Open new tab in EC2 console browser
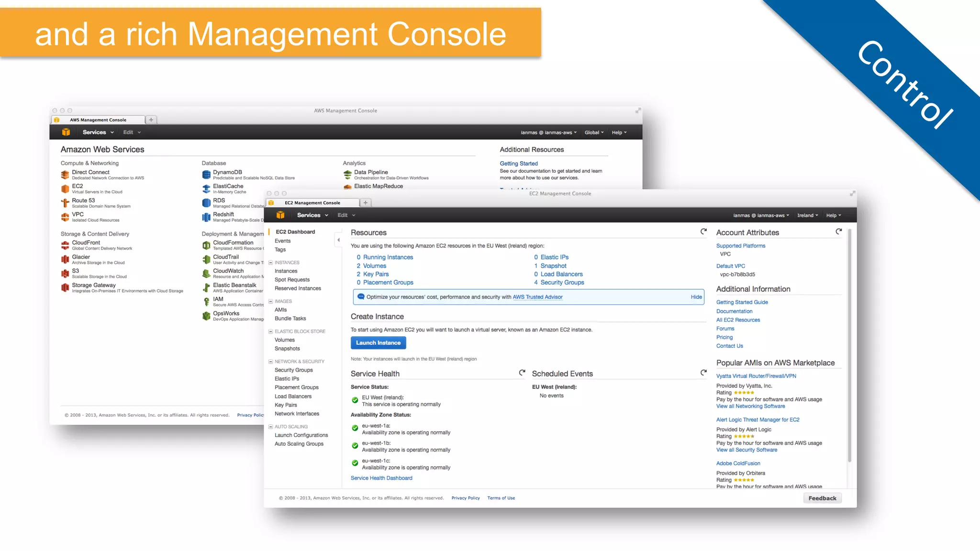This screenshot has width=980, height=551. pos(366,203)
